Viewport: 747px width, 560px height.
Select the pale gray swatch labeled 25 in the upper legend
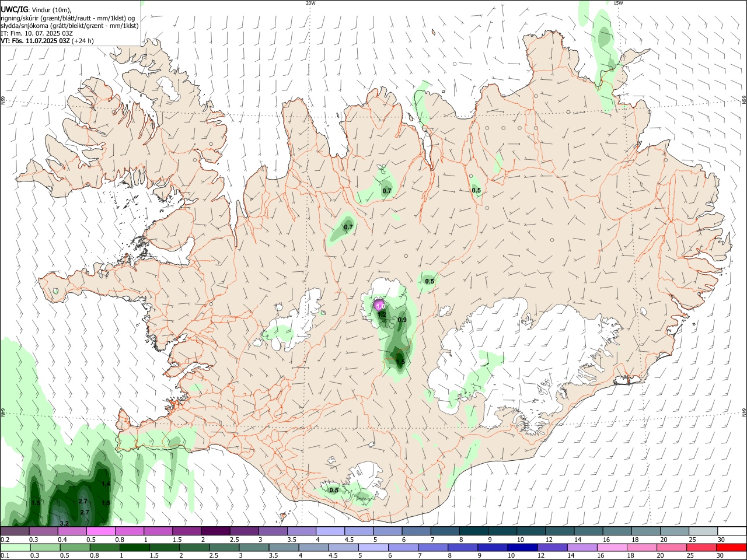[703, 531]
